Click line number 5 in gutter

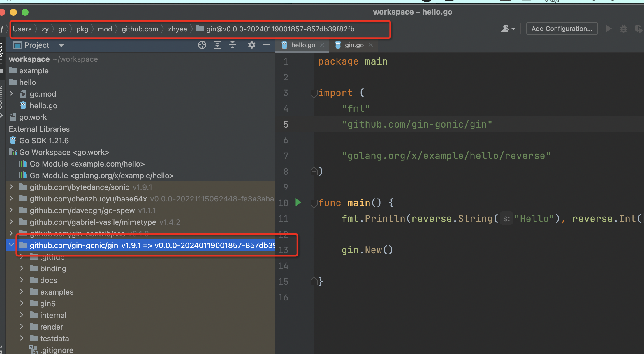coord(286,124)
